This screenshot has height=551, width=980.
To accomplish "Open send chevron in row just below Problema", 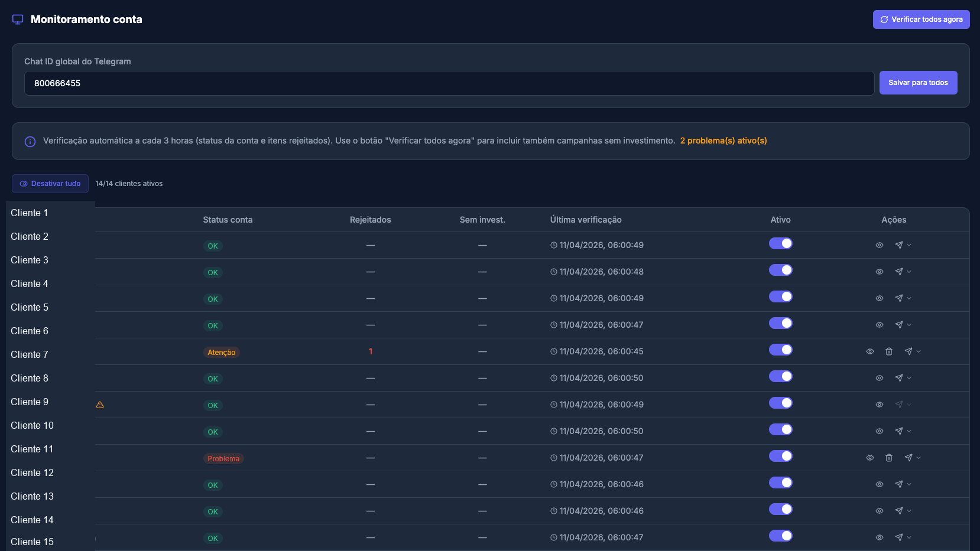I will pyautogui.click(x=909, y=484).
